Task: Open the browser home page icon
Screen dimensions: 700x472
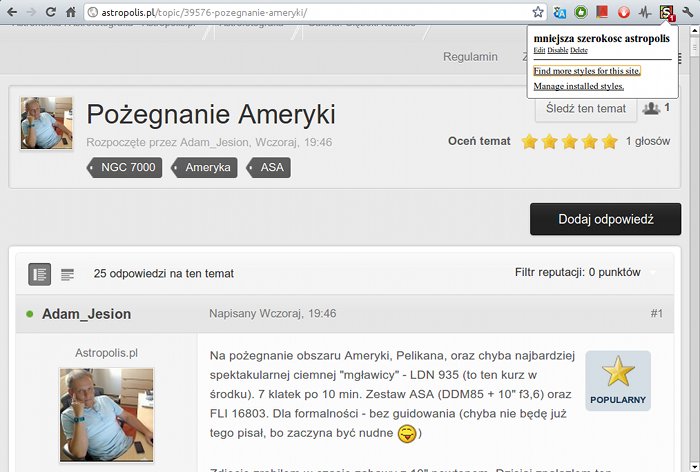Action: (71, 12)
